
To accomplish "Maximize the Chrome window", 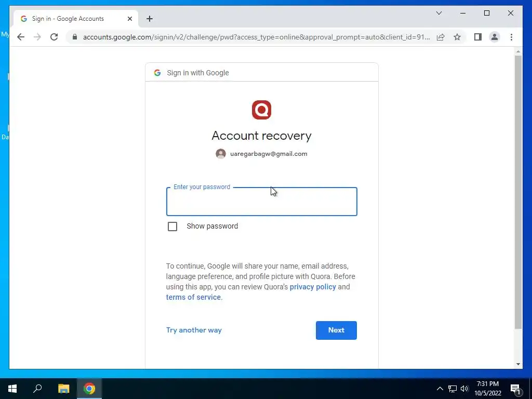I will click(x=486, y=13).
